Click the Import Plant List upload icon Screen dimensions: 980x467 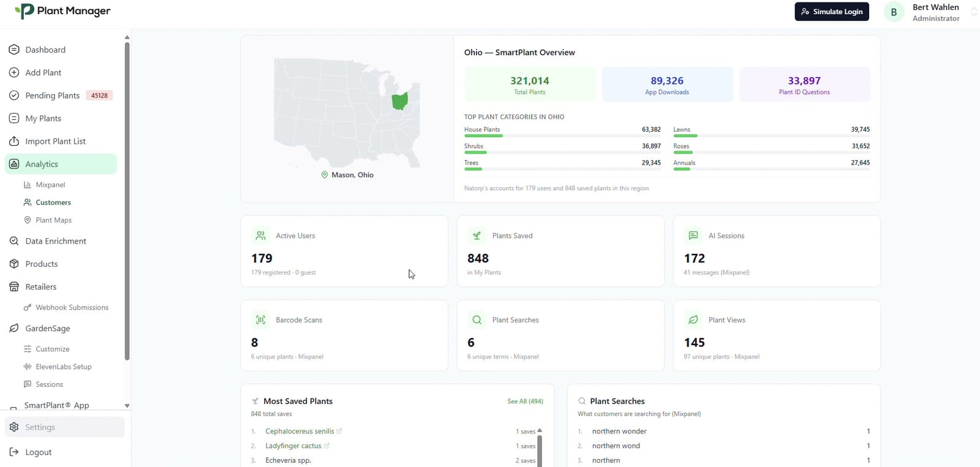pyautogui.click(x=14, y=141)
